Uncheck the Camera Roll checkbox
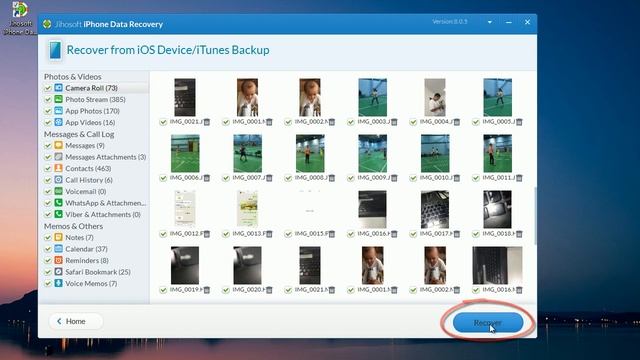The height and width of the screenshot is (360, 640). [x=47, y=88]
